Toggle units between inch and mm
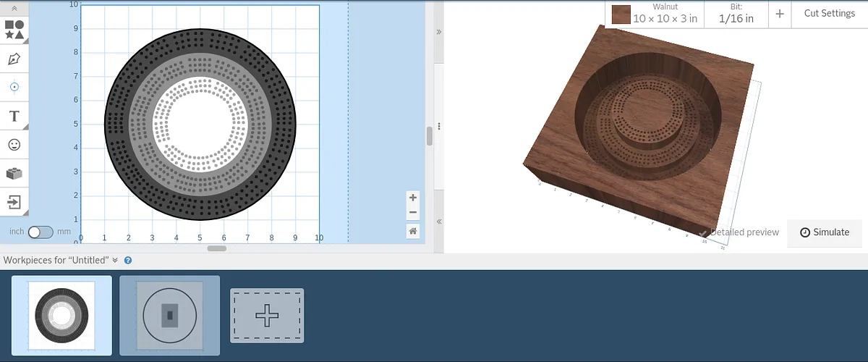 [41, 232]
